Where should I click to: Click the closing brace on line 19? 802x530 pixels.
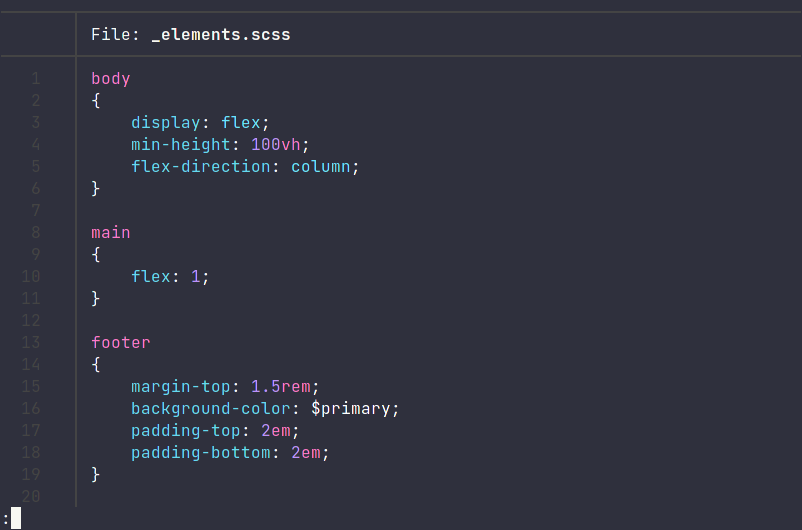tap(96, 475)
